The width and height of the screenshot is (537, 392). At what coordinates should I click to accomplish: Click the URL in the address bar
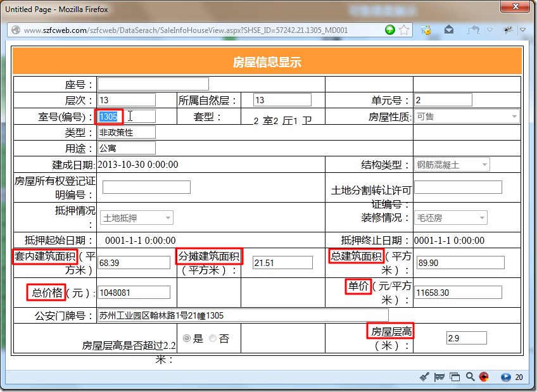click(186, 30)
